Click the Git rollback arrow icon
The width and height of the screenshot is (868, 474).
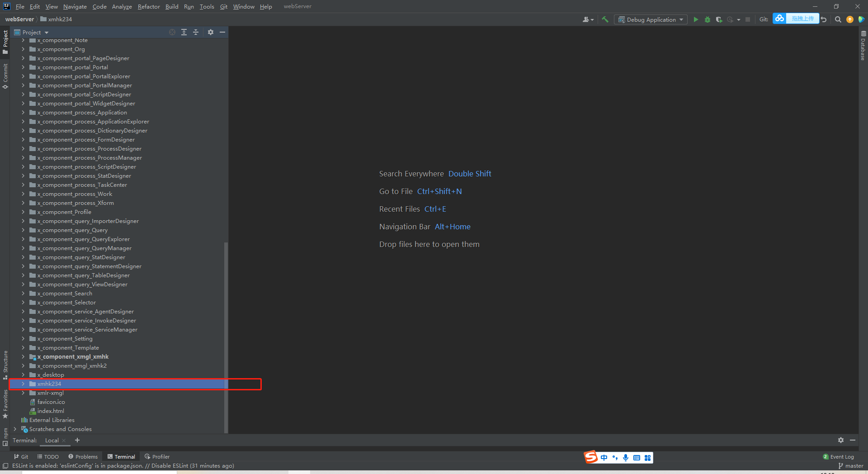pyautogui.click(x=824, y=19)
